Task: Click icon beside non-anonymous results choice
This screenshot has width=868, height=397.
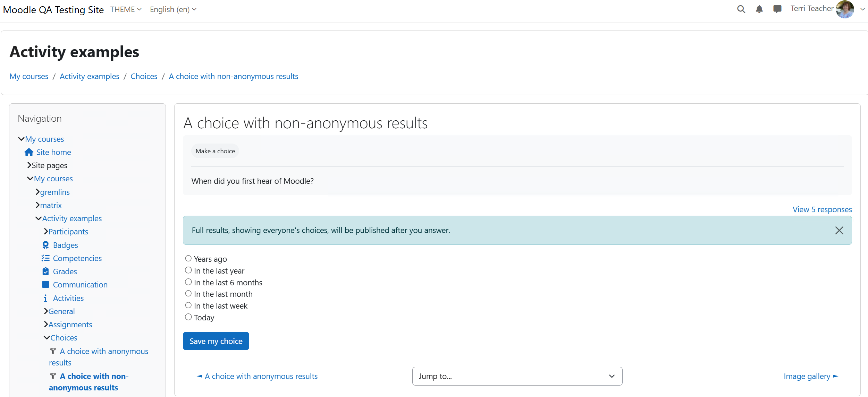Action: pyautogui.click(x=53, y=376)
